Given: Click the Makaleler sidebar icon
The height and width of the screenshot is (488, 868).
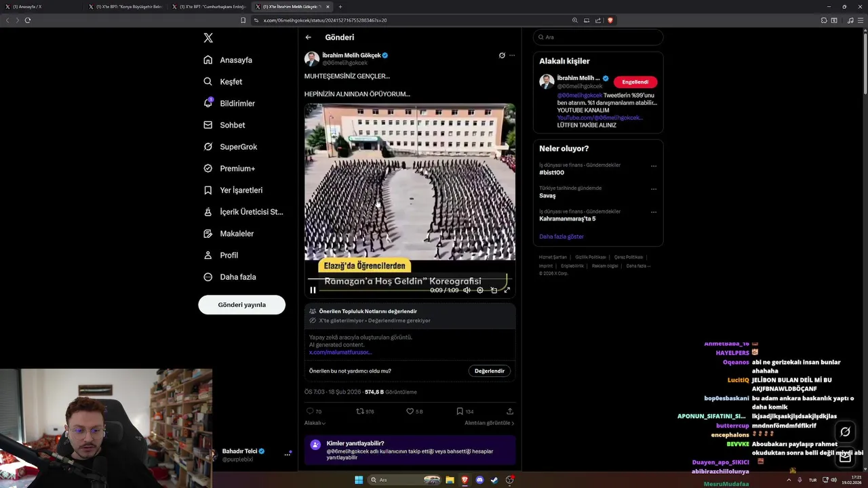Looking at the screenshot, I should tap(208, 233).
